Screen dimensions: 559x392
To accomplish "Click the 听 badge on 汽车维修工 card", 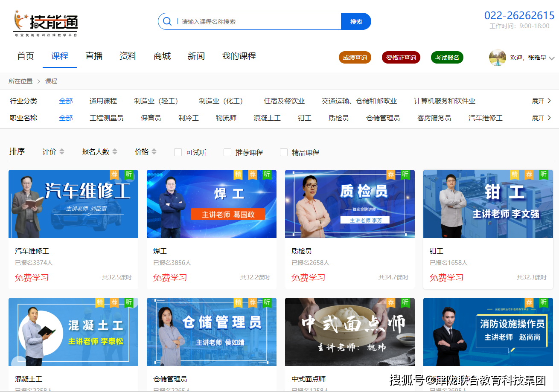I will tap(129, 174).
